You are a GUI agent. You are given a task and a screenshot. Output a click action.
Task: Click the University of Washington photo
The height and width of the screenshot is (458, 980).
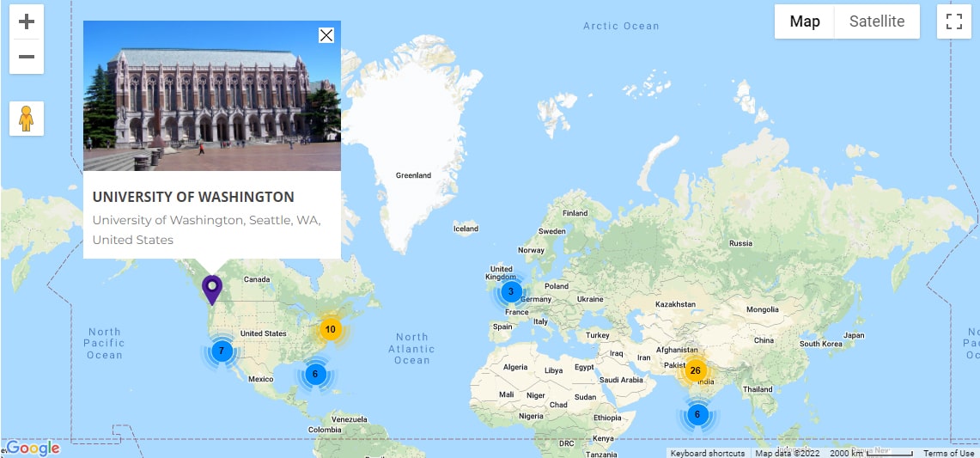(x=212, y=95)
